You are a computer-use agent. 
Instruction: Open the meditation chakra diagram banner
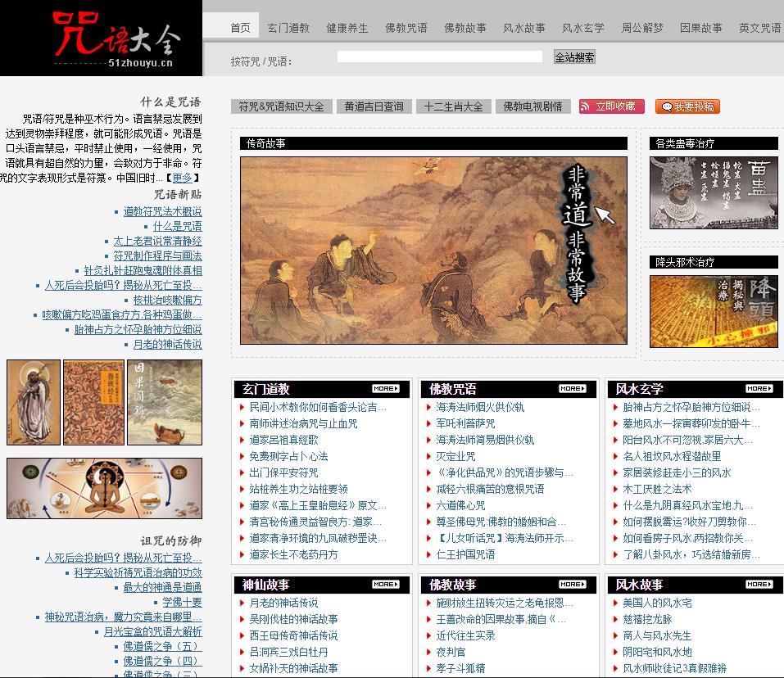[x=105, y=488]
